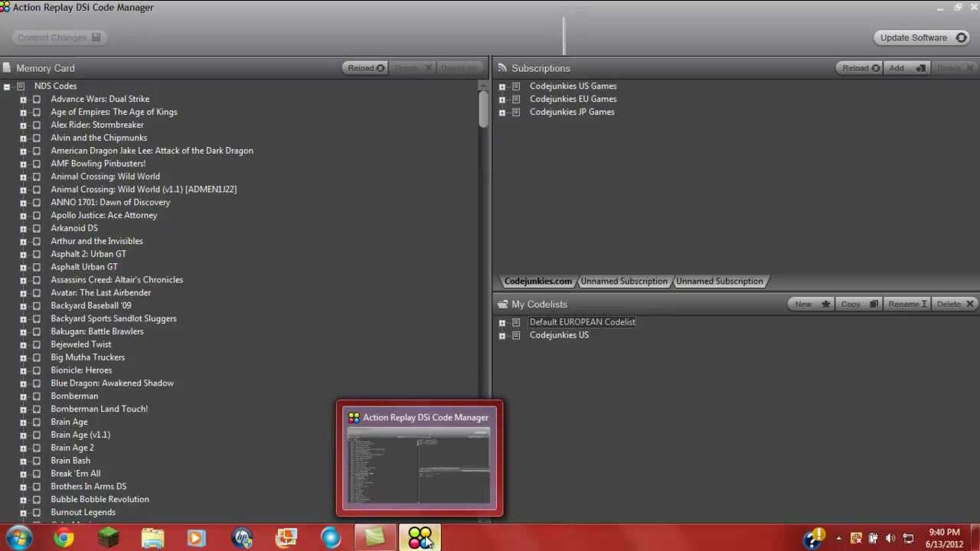
Task: Select Assassins Creed: Altair's Chronicles
Action: tap(116, 280)
